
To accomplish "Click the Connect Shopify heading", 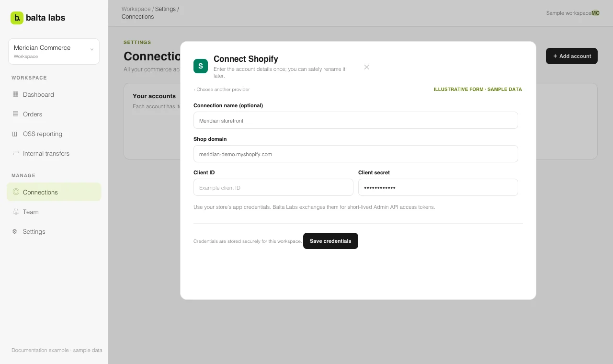I will pos(246,59).
